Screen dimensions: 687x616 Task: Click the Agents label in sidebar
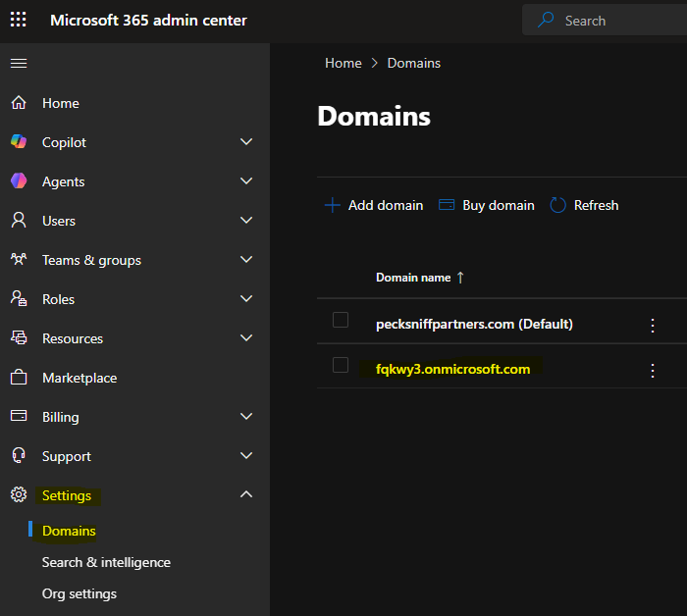tap(63, 181)
